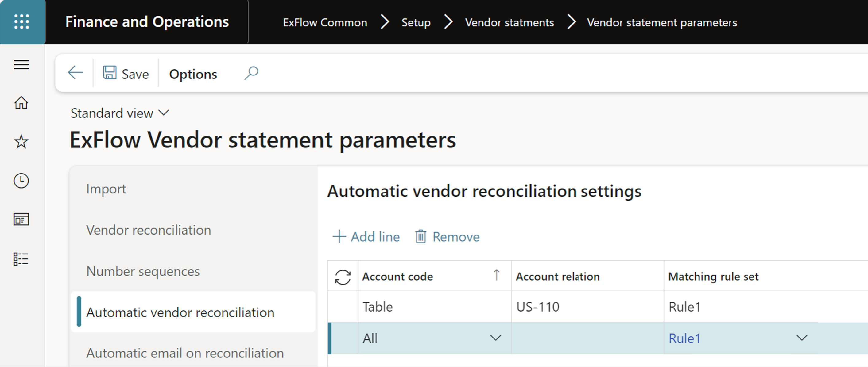The width and height of the screenshot is (868, 367).
Task: Open the search magnifier in action bar
Action: (251, 73)
